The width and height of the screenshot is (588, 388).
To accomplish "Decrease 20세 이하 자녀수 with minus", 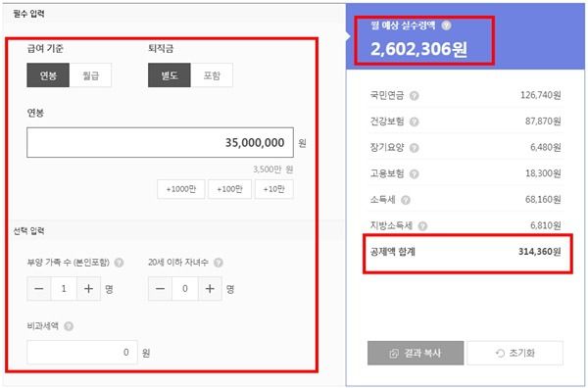I will 160,289.
